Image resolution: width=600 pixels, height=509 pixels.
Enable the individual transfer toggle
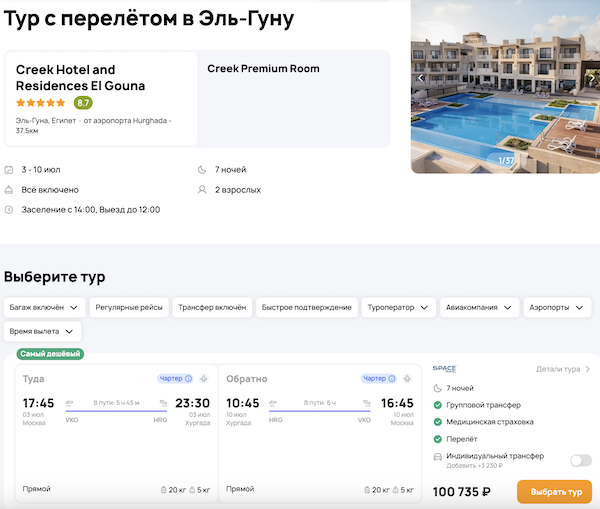[x=580, y=460]
